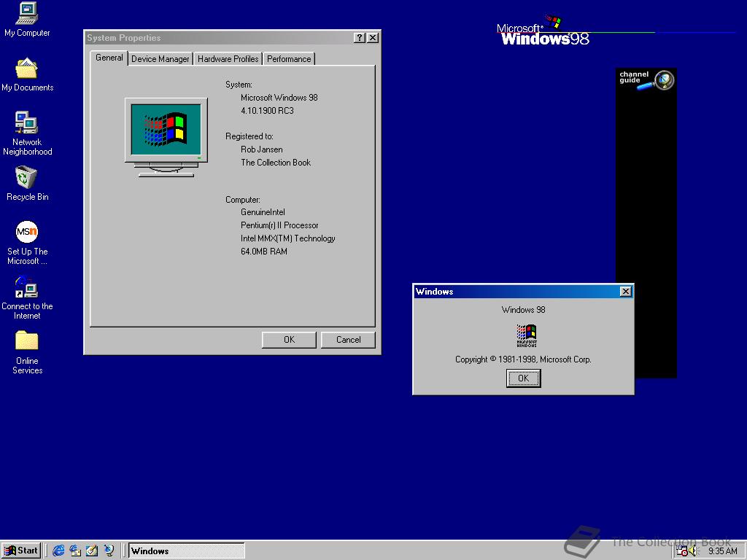This screenshot has width=747, height=560.
Task: Click the View Channels Quick Launch icon
Action: (109, 551)
